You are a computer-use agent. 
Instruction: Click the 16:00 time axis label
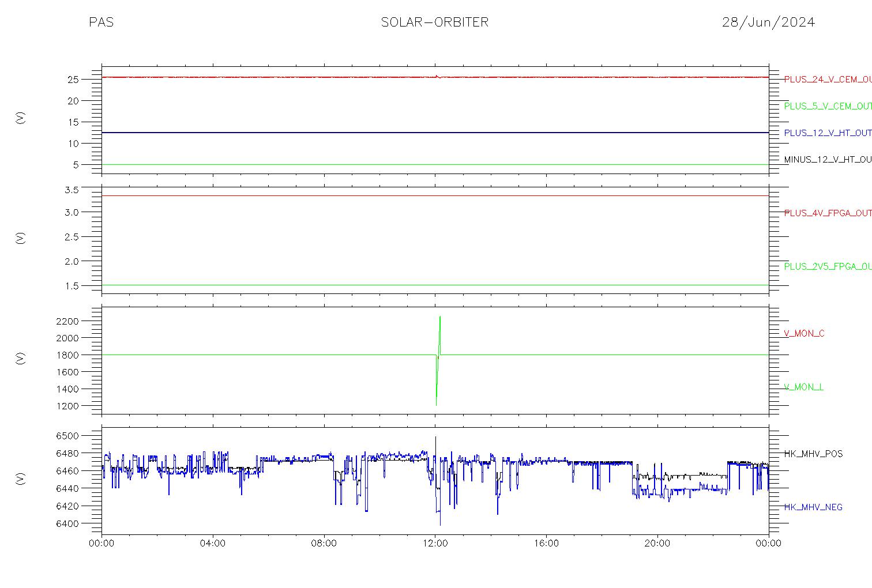click(546, 544)
